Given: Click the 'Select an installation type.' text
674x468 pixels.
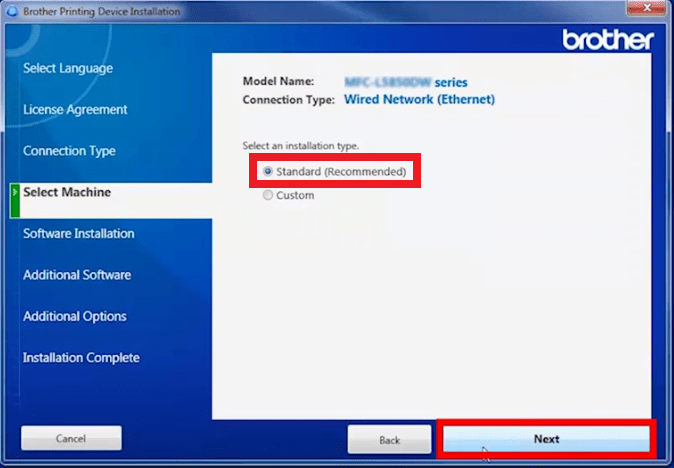Looking at the screenshot, I should click(300, 146).
